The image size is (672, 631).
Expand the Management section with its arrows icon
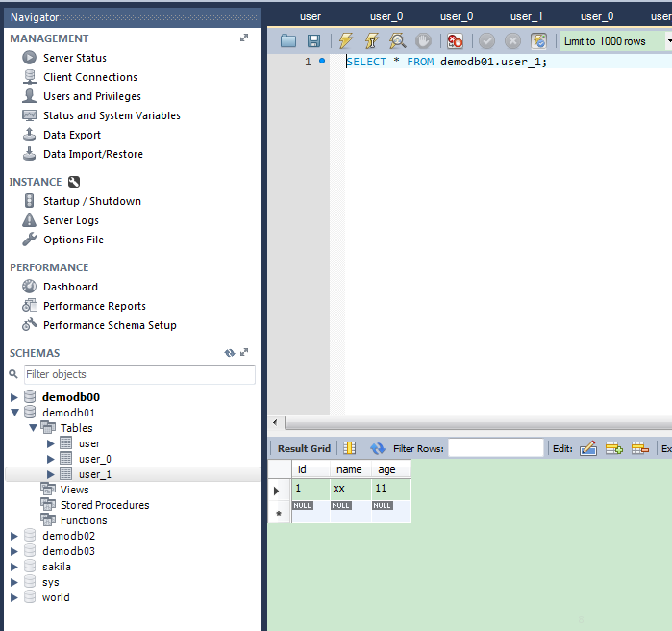coord(244,38)
